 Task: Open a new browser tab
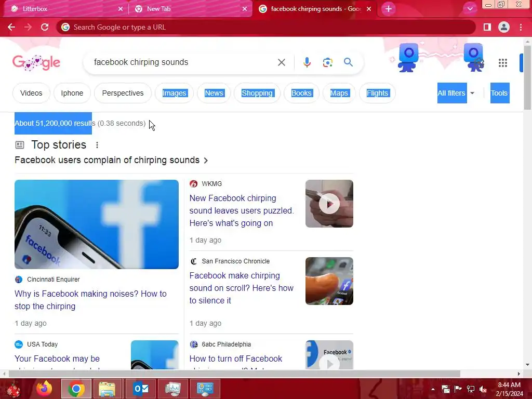coord(389,9)
